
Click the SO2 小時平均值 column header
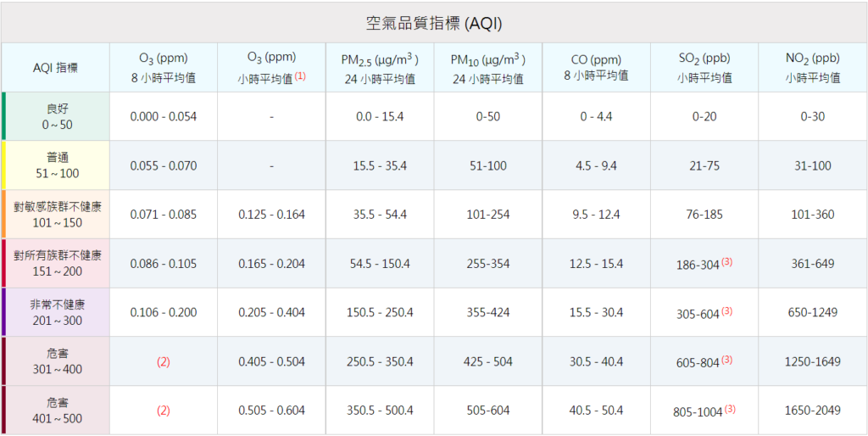pos(704,68)
